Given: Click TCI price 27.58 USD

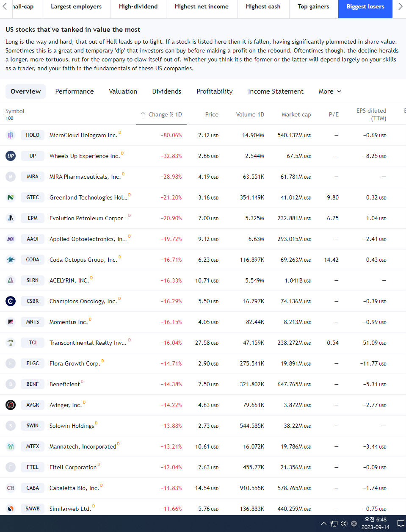Looking at the screenshot, I should click(207, 343).
